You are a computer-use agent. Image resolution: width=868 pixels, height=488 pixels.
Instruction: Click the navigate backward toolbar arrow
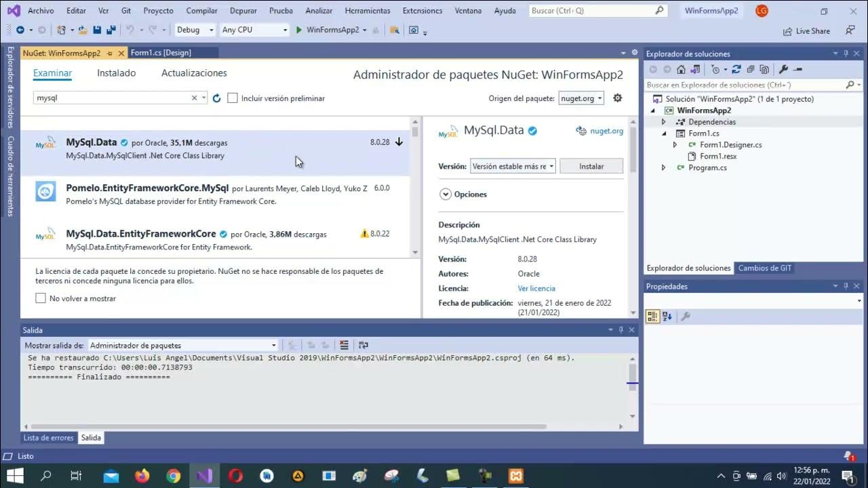pos(20,30)
